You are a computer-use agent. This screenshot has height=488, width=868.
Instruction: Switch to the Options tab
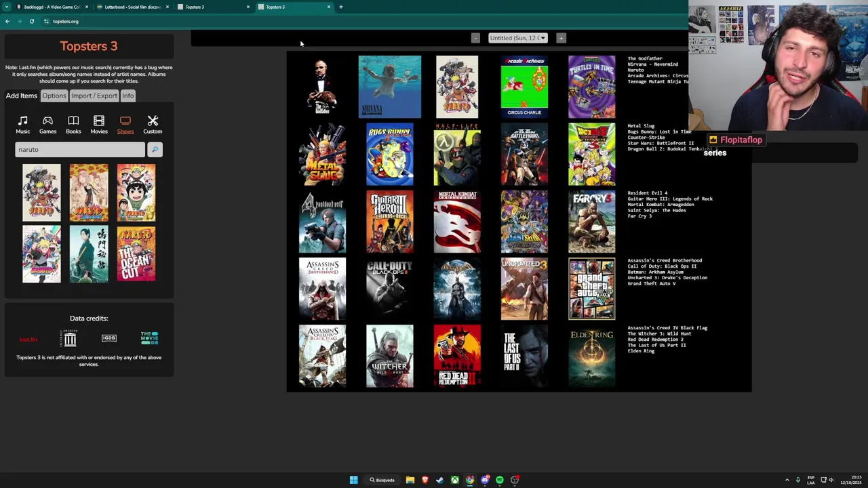point(54,96)
